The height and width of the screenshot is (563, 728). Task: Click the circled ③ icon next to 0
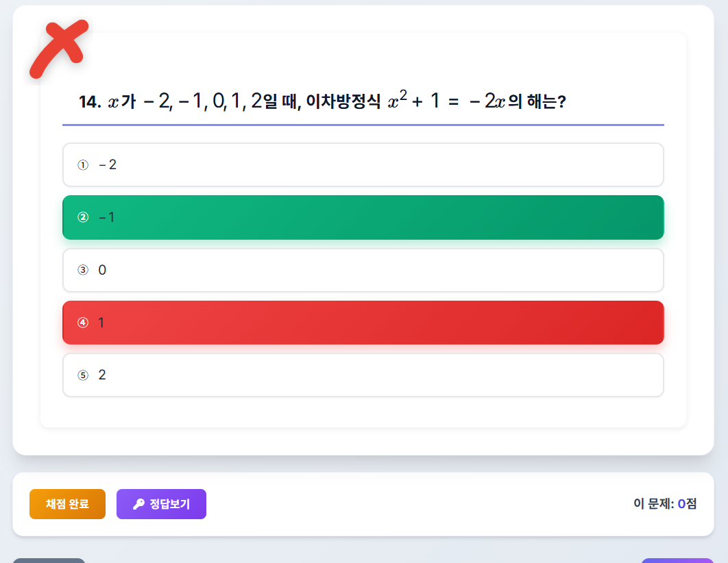tap(83, 270)
